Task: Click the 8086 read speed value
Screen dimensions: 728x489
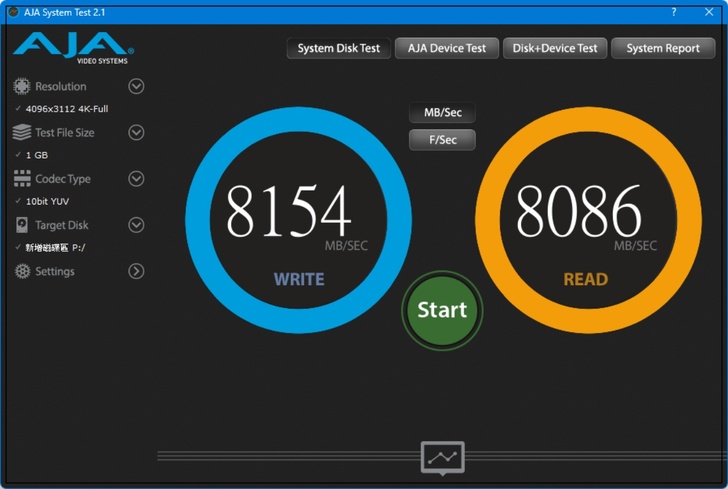Action: (578, 210)
